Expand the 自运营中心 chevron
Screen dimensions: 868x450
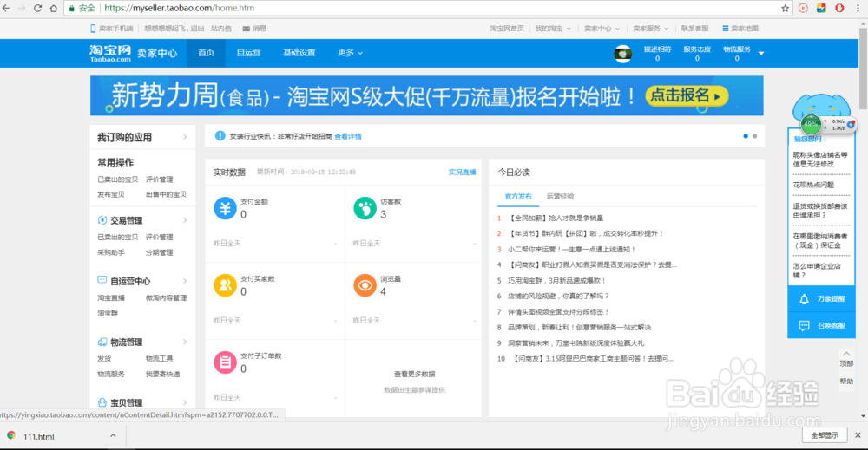tap(185, 281)
